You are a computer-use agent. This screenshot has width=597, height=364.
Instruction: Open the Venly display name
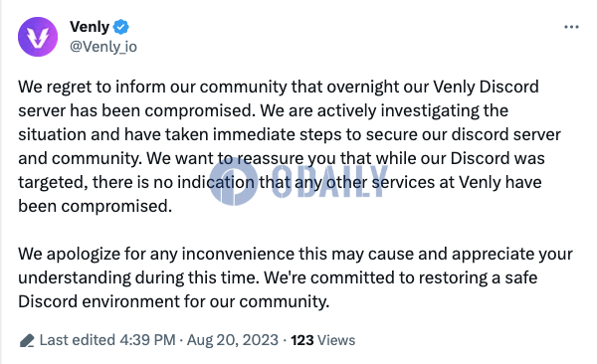[90, 27]
